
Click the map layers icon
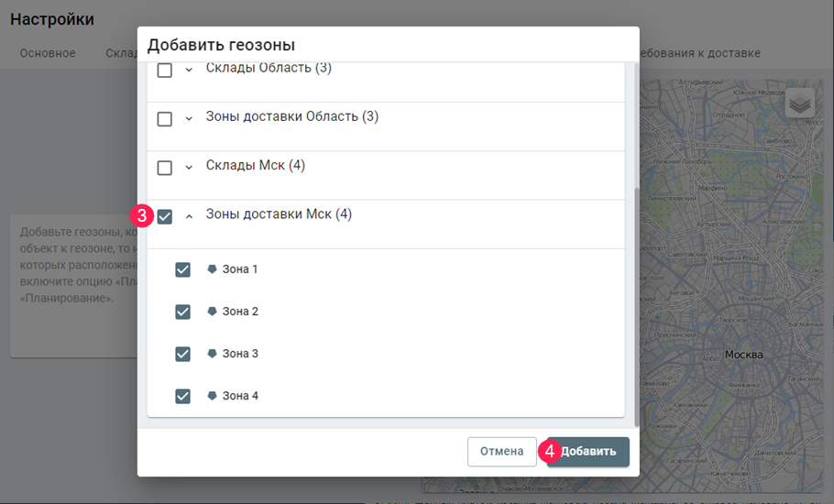800,104
